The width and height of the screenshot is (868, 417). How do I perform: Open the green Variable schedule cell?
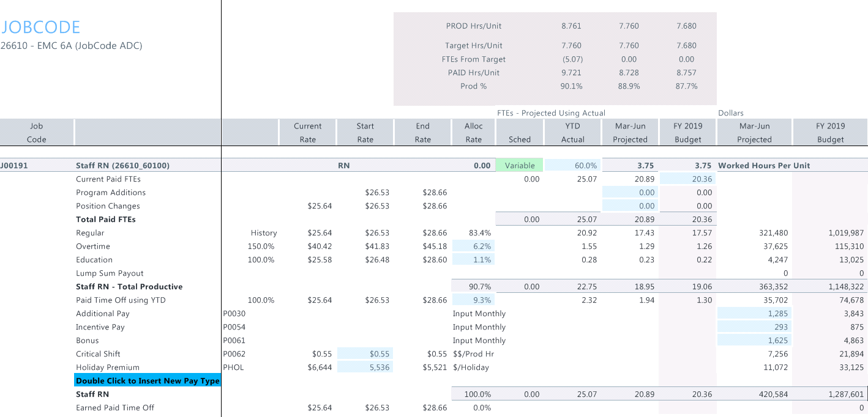click(x=519, y=165)
